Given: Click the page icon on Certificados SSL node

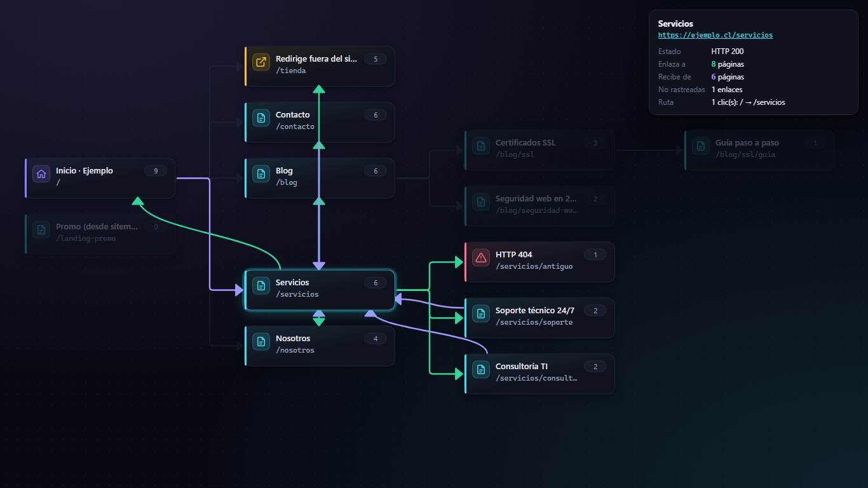Looking at the screenshot, I should pos(481,146).
